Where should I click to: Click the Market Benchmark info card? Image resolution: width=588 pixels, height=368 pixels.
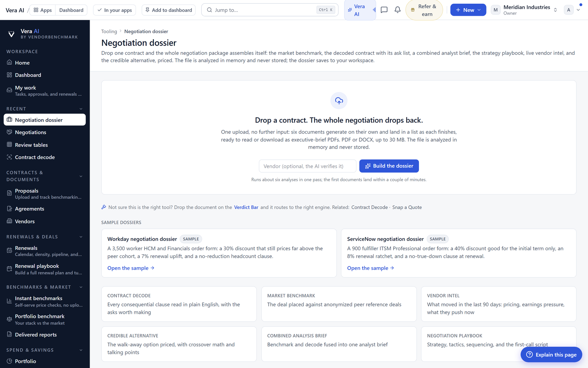tap(339, 304)
